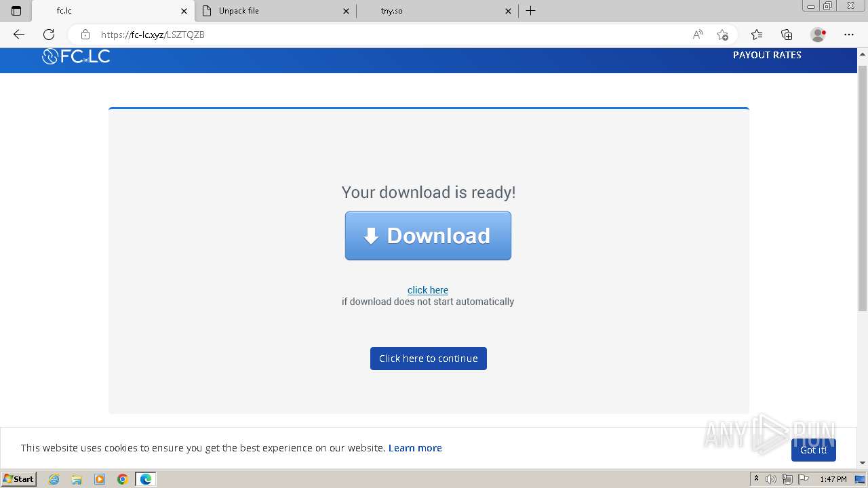Open a new tab with the plus button
The height and width of the screenshot is (488, 868).
click(530, 11)
